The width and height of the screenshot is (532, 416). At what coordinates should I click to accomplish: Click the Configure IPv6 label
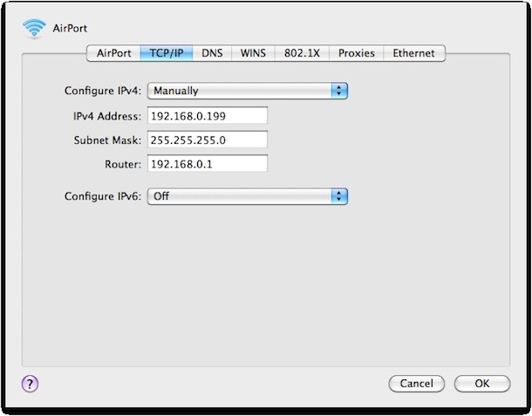[x=102, y=196]
